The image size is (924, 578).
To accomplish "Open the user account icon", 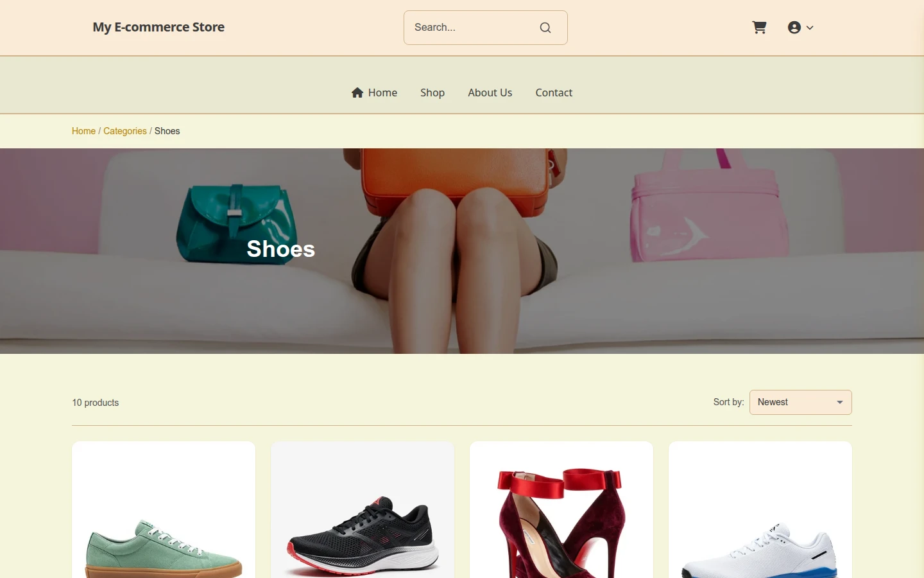I will (x=794, y=28).
